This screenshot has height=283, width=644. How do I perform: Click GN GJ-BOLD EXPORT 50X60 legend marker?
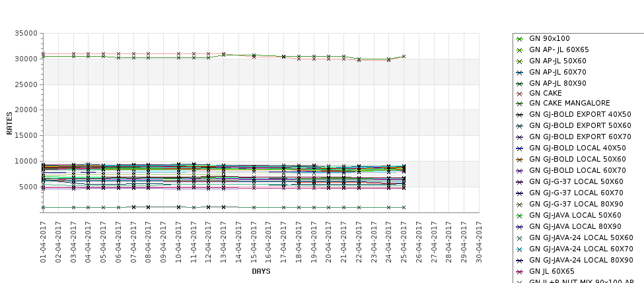(x=520, y=126)
